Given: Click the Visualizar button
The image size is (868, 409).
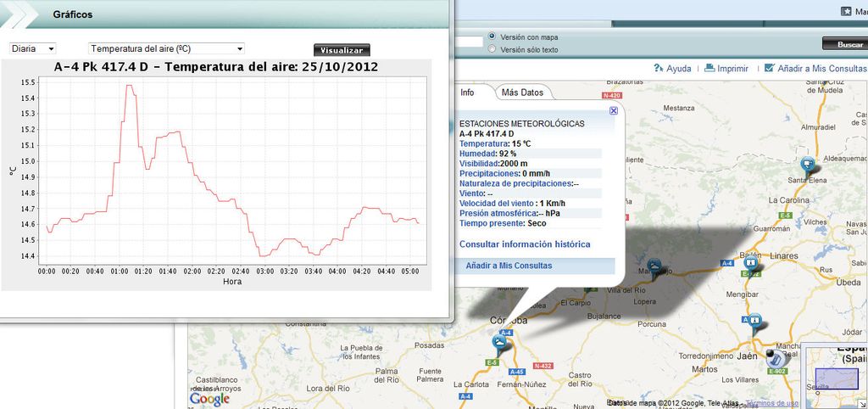Looking at the screenshot, I should [342, 50].
